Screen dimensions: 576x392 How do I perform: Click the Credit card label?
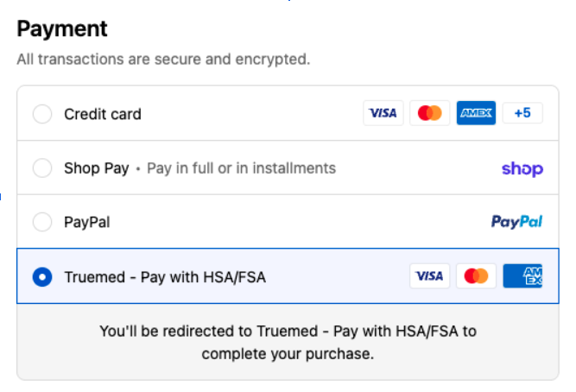point(103,114)
